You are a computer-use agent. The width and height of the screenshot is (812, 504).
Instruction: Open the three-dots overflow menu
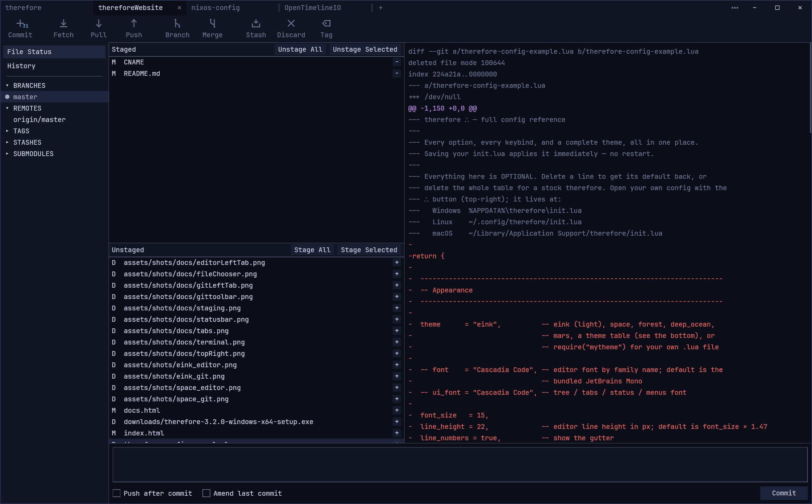[735, 8]
